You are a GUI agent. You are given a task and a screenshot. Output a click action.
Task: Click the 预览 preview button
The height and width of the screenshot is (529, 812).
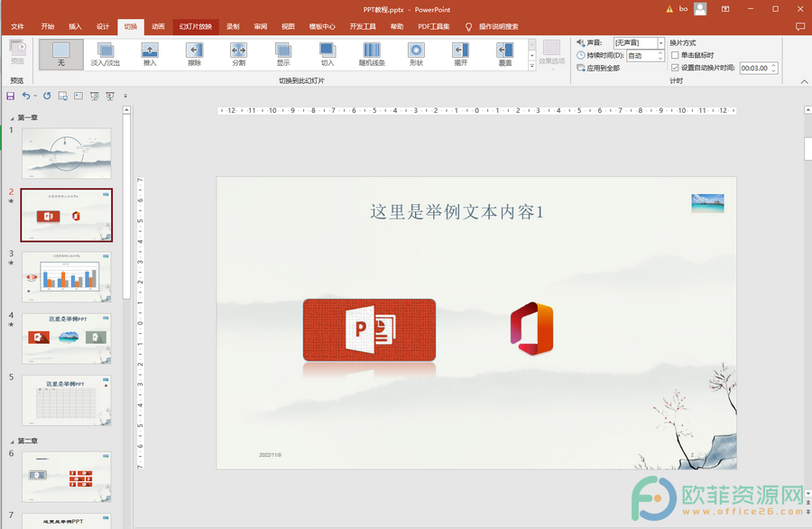[x=17, y=53]
